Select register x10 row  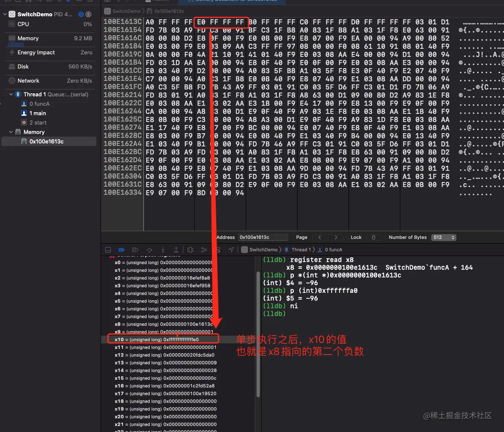coord(178,340)
